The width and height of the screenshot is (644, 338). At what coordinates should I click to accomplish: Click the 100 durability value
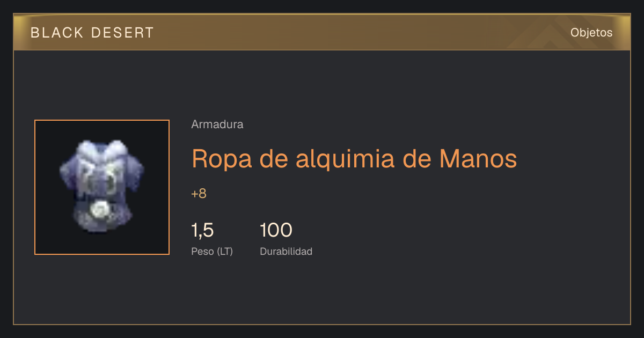[x=276, y=230]
